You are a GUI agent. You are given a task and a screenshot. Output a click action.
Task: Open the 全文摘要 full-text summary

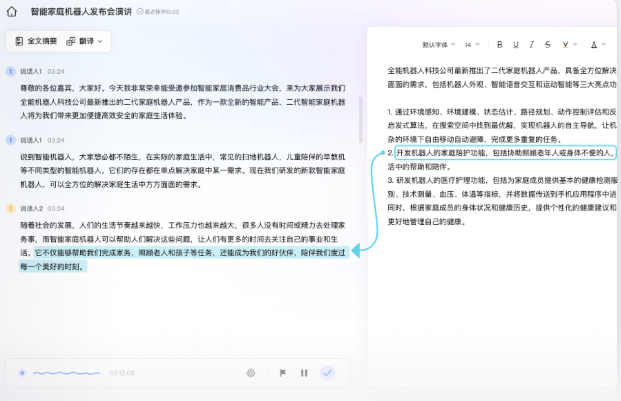tap(34, 41)
